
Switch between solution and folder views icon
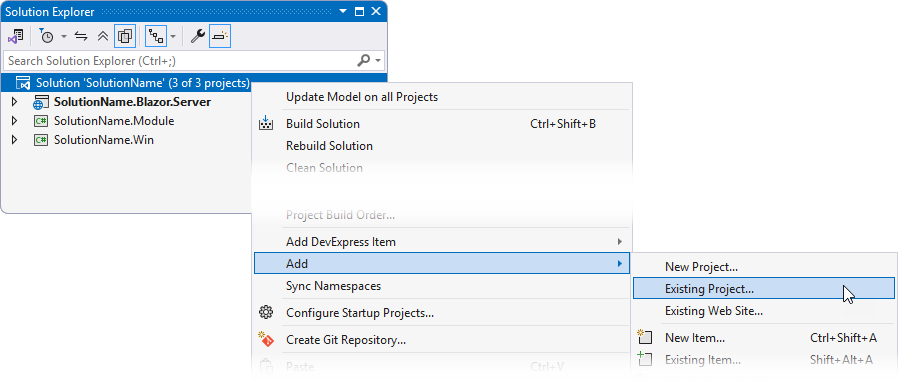[x=15, y=37]
